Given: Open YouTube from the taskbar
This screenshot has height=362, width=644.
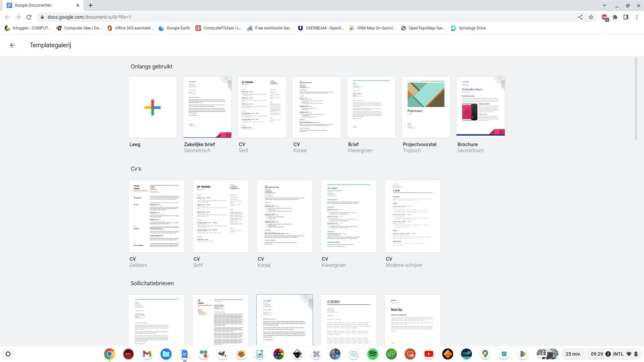Looking at the screenshot, I should pos(429,354).
